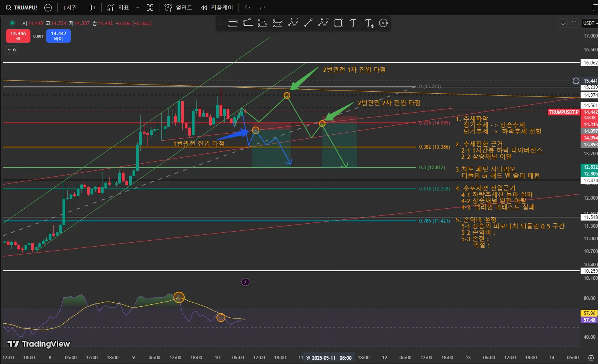Click the 0.001 spread value
Screen dimensions: 598x364
(x=38, y=36)
